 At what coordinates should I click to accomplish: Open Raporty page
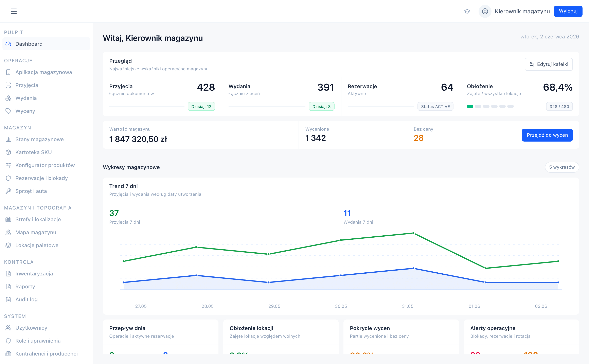[46, 287]
